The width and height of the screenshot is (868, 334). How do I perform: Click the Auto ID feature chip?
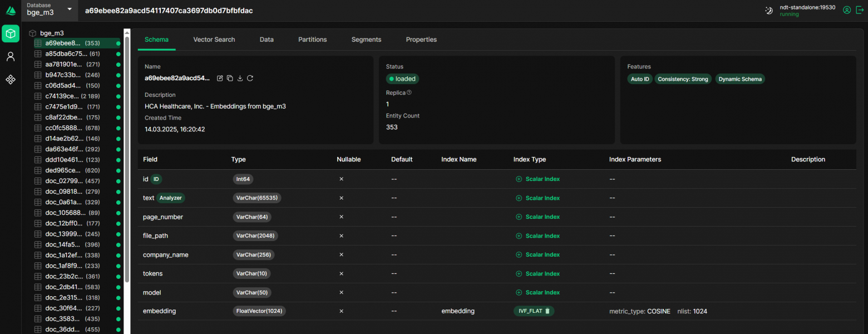pos(640,79)
